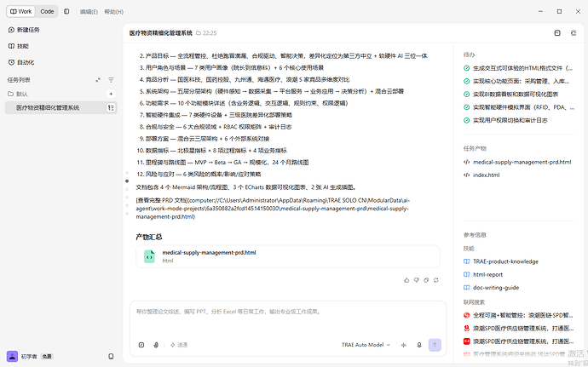588x367 pixels.
Task: Click todo item 实现智能硬件模拟界面
Action: click(x=519, y=107)
